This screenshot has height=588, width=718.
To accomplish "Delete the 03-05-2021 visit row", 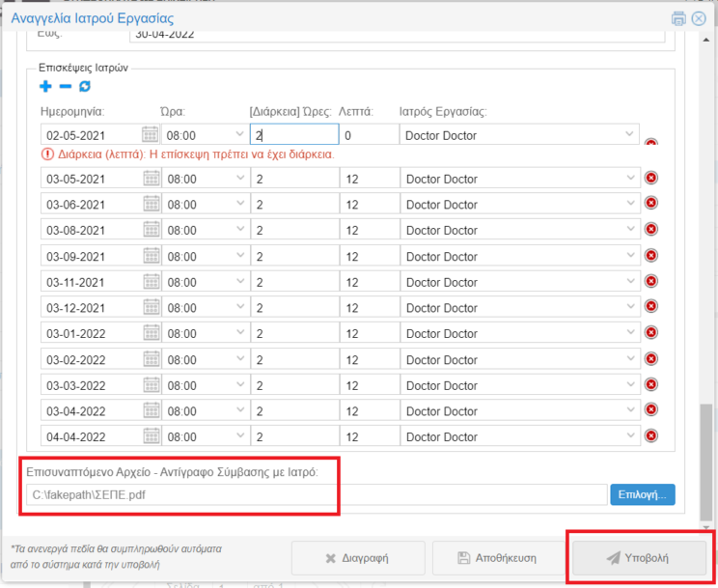I will [651, 178].
